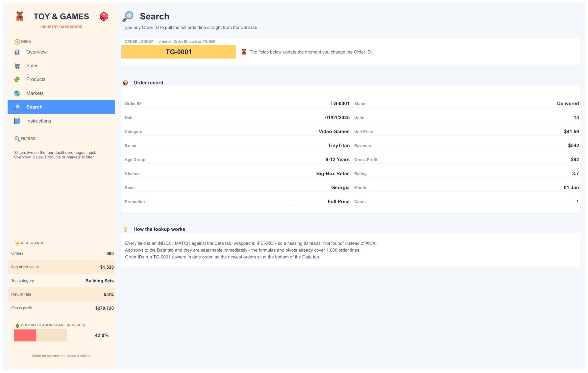Click the Building Sets top category value
Viewport: 588px width, 373px height.
click(99, 281)
